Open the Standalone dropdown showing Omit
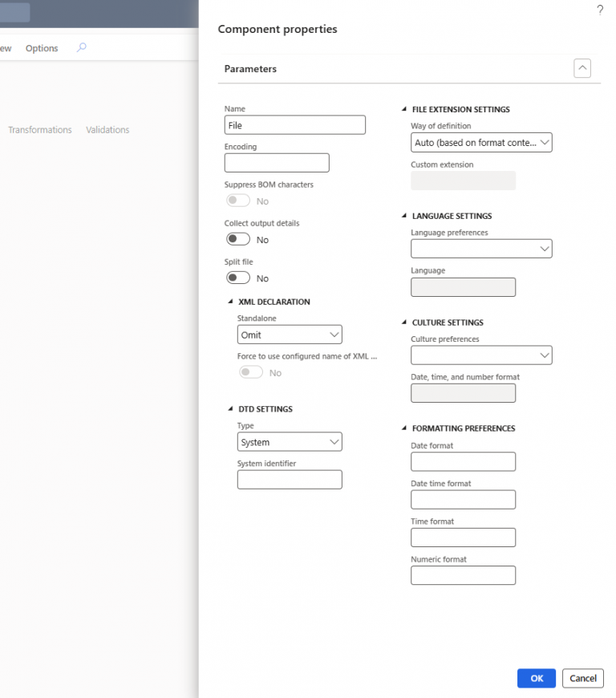 pos(289,334)
